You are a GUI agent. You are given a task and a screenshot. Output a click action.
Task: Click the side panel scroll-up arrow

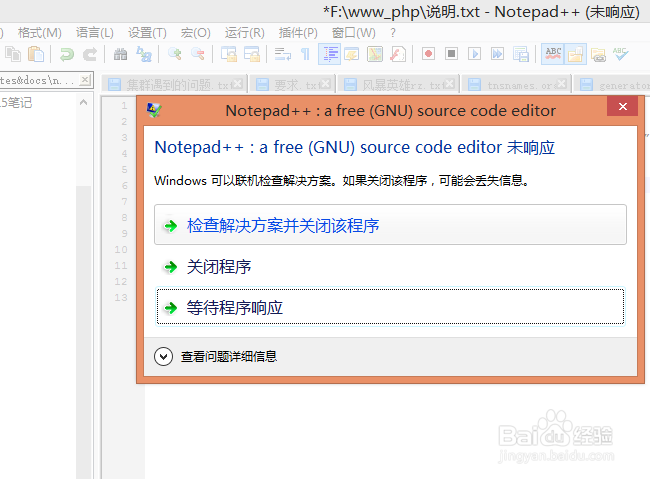(x=83, y=102)
